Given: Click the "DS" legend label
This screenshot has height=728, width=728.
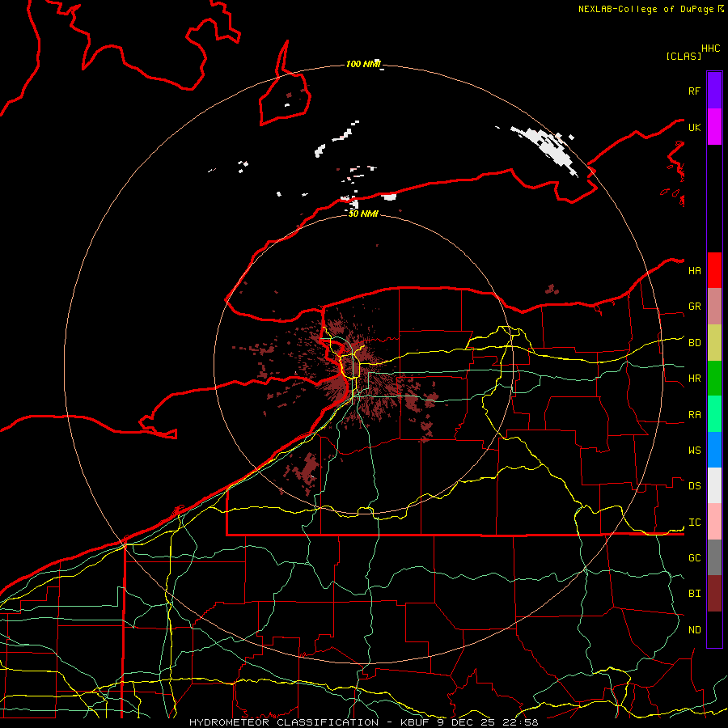Looking at the screenshot, I should click(x=694, y=486).
